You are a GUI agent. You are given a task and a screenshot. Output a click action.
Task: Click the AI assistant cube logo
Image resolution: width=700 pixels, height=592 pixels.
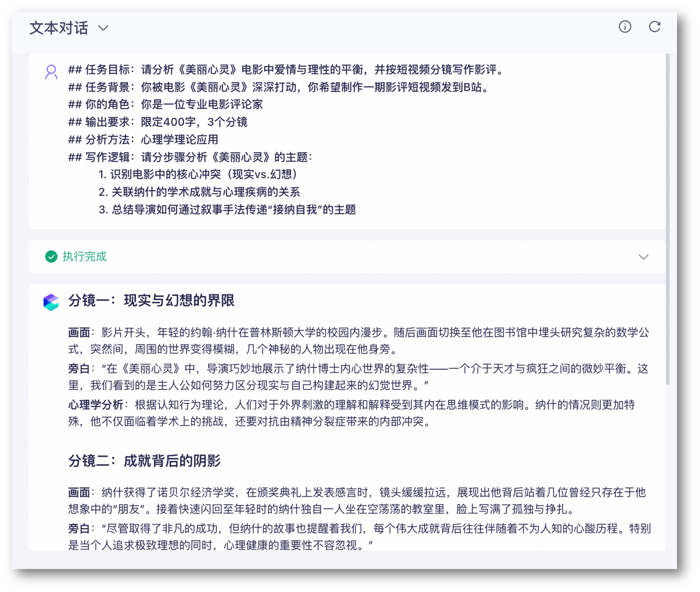pyautogui.click(x=51, y=302)
